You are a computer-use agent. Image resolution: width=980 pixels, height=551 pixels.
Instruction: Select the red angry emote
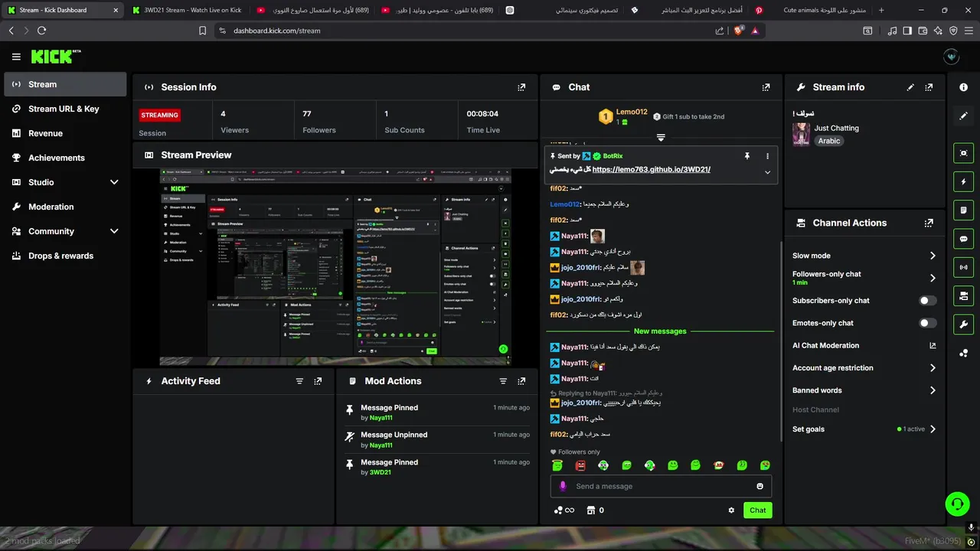click(x=580, y=465)
